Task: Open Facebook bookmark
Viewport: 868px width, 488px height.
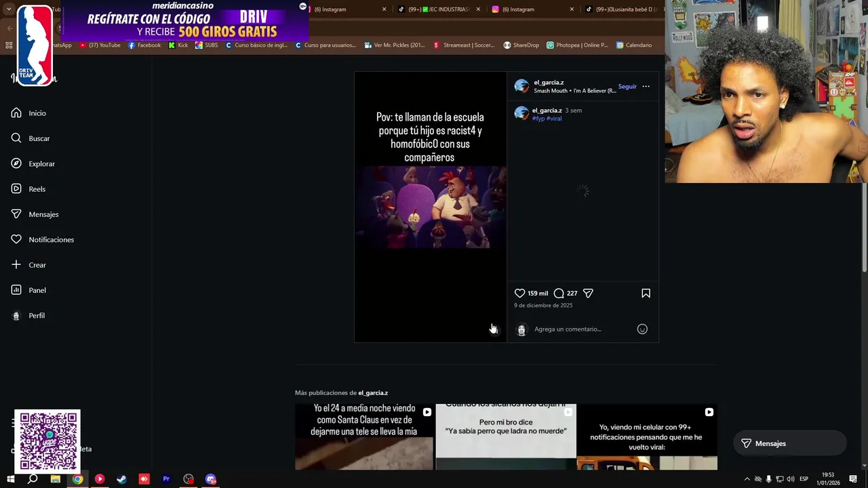Action: 144,45
